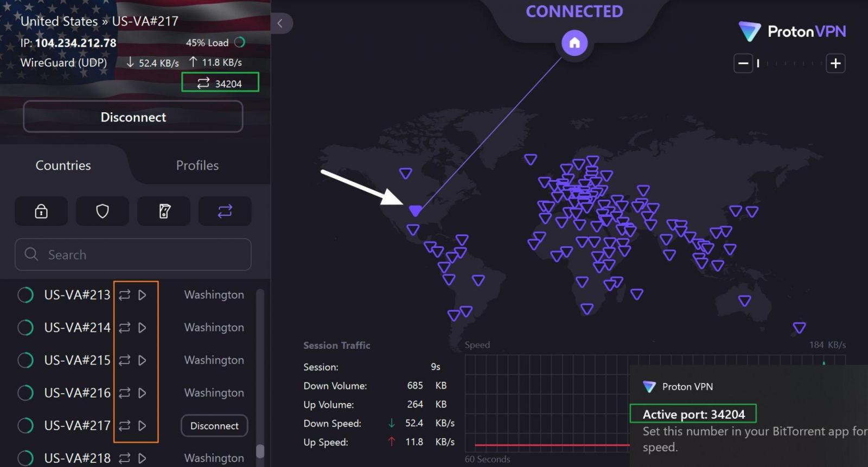Click the WireGuard (UDP) protocol label
The width and height of the screenshot is (868, 467).
tap(63, 63)
